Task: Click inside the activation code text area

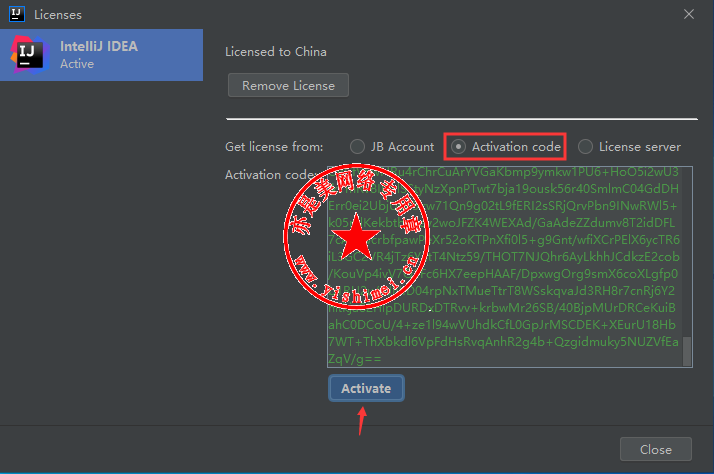Action: (x=510, y=267)
